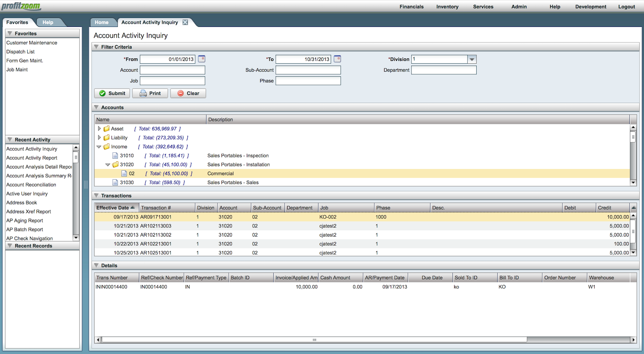The height and width of the screenshot is (354, 644).
Task: Click the 31010 account document icon
Action: (115, 156)
